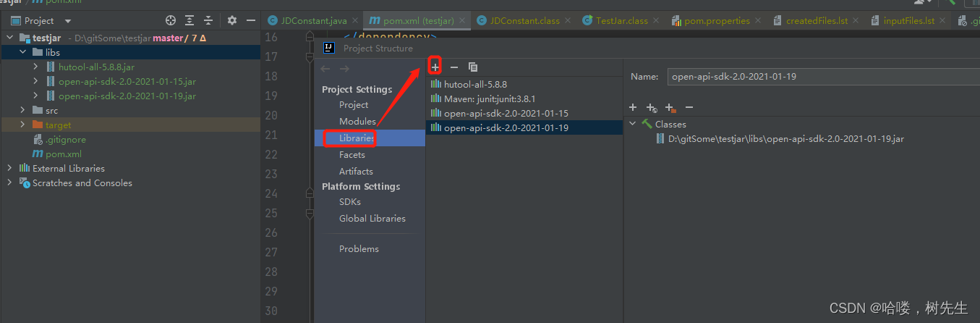
Task: Remove selected root with minus icon under Name
Action: pos(689,107)
